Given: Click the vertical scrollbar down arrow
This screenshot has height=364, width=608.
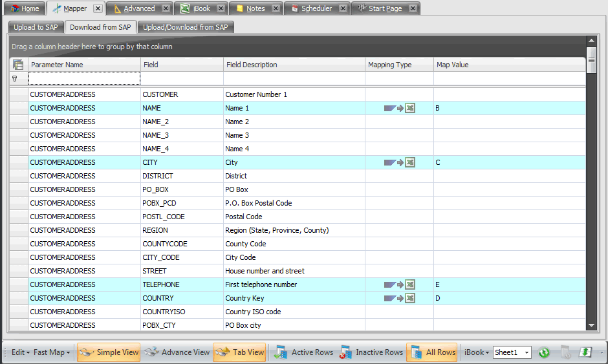Looking at the screenshot, I should (x=591, y=325).
